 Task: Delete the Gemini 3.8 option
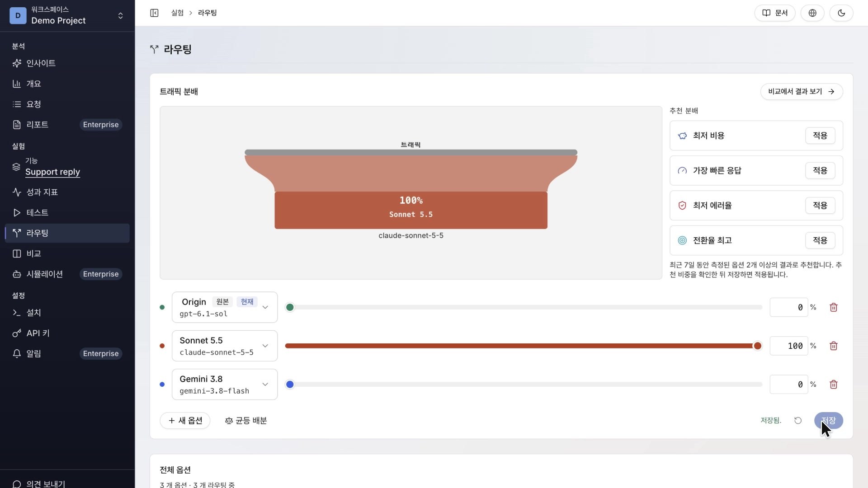[x=834, y=384]
